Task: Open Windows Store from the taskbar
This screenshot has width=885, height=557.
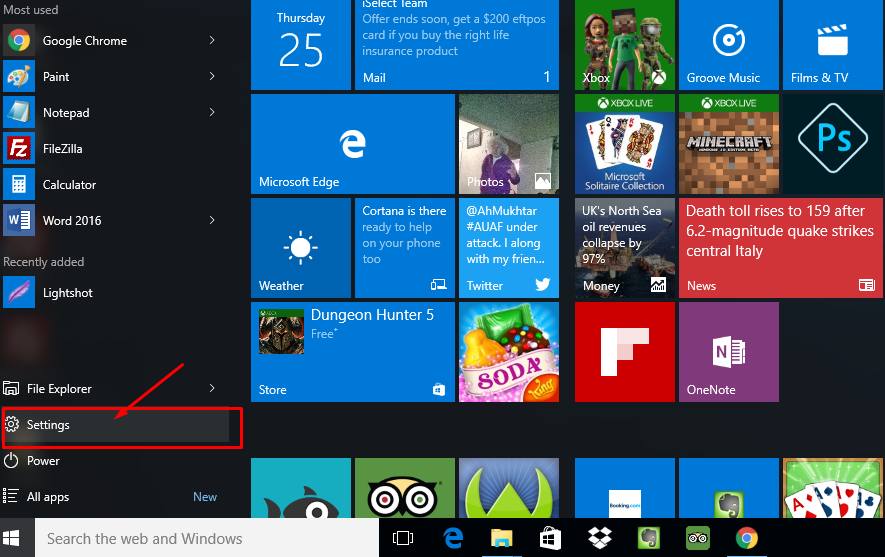Action: (550, 538)
